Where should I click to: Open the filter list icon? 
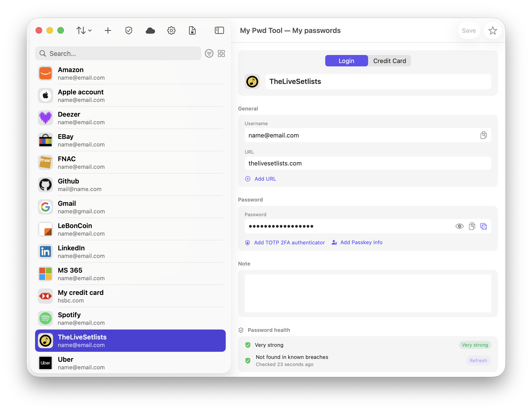click(x=209, y=53)
